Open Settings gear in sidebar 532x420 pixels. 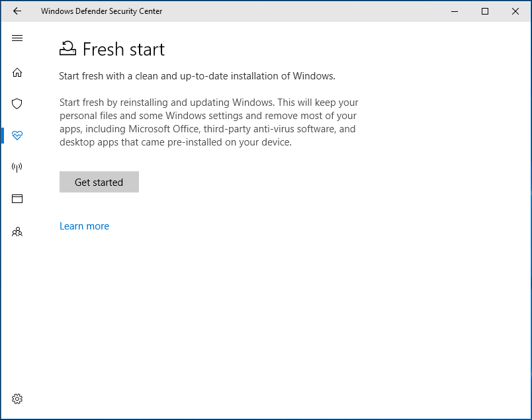point(17,399)
